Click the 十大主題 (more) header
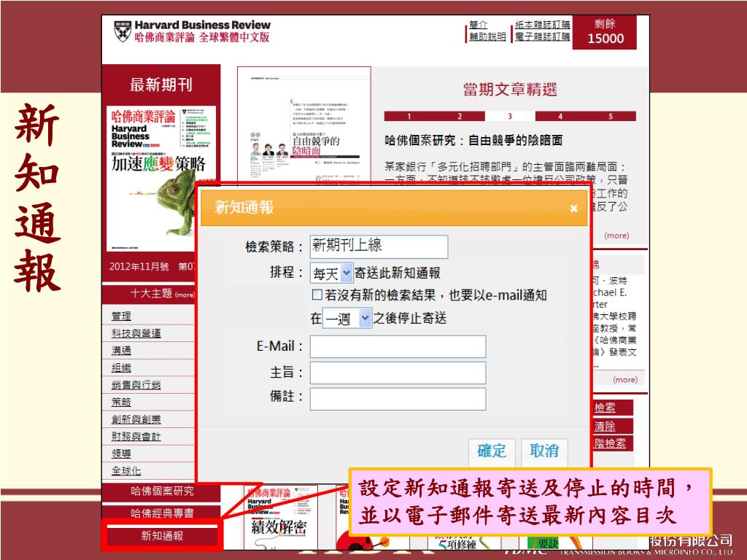The height and width of the screenshot is (560, 747). 148,294
